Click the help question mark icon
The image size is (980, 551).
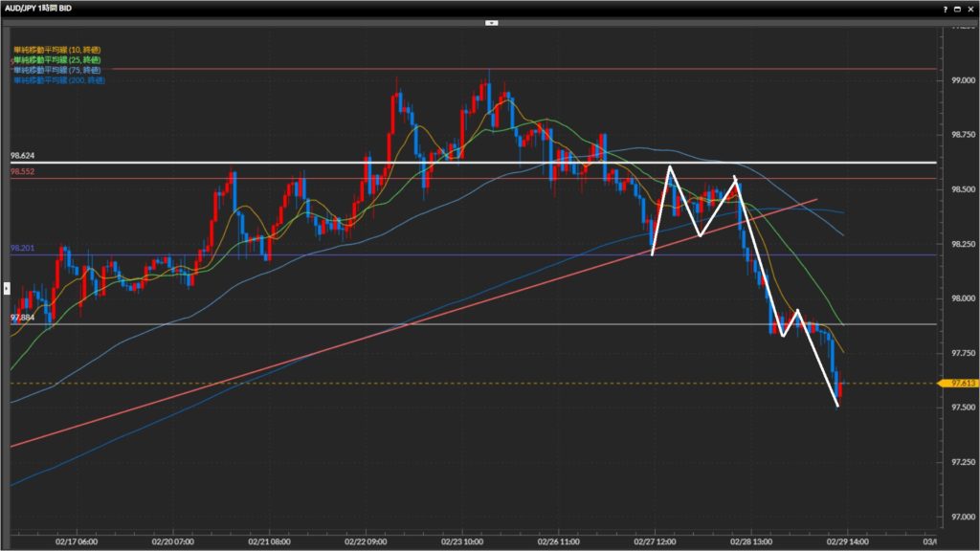[x=946, y=8]
